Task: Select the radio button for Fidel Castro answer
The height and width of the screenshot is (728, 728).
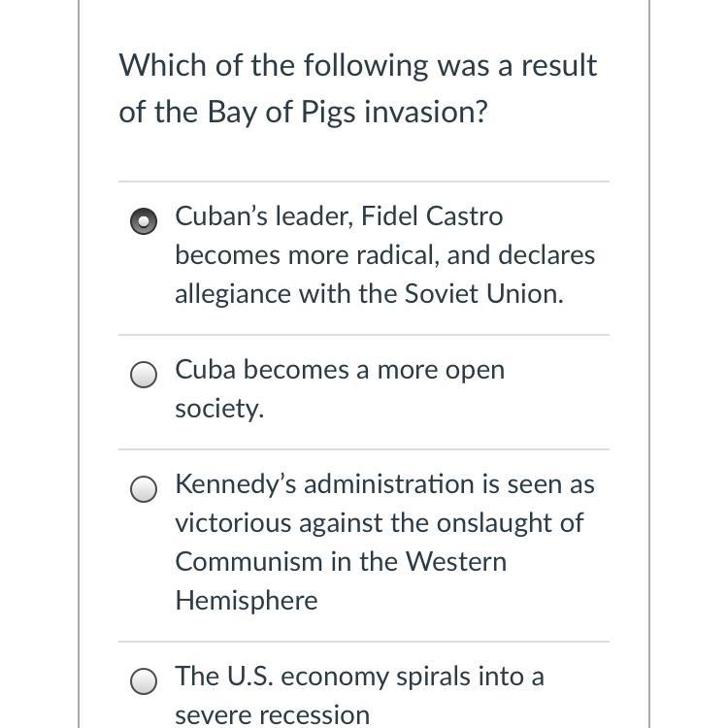Action: point(144,221)
